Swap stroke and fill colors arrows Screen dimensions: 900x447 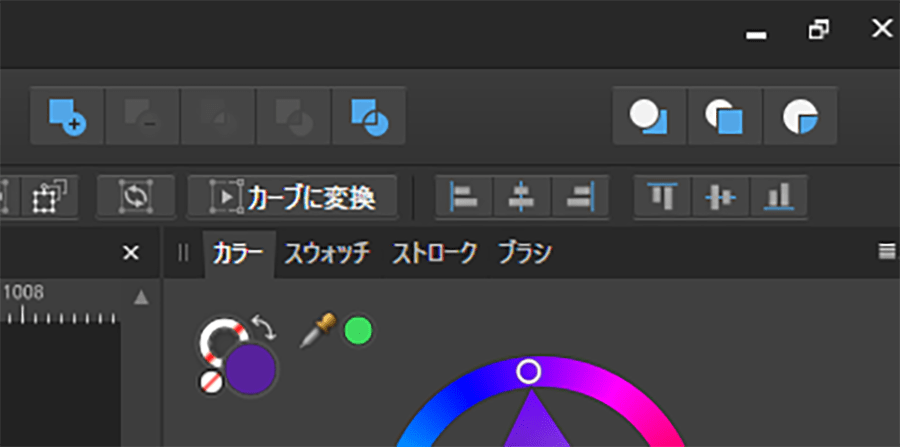pos(264,326)
